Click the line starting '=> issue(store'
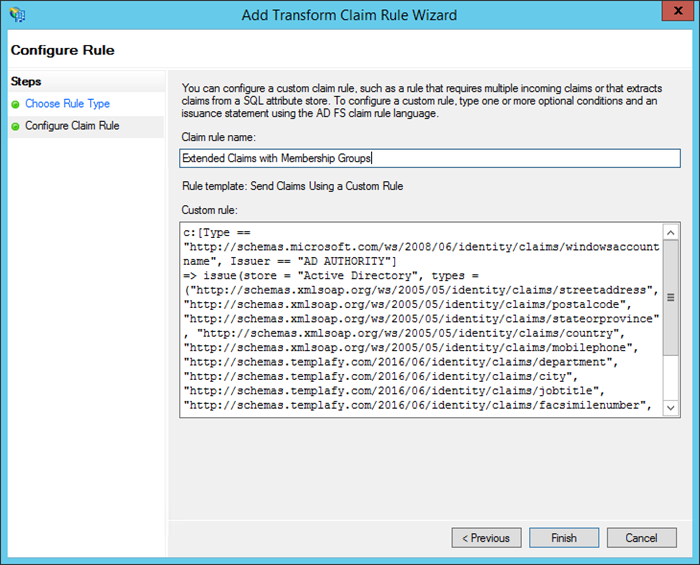 (331, 276)
